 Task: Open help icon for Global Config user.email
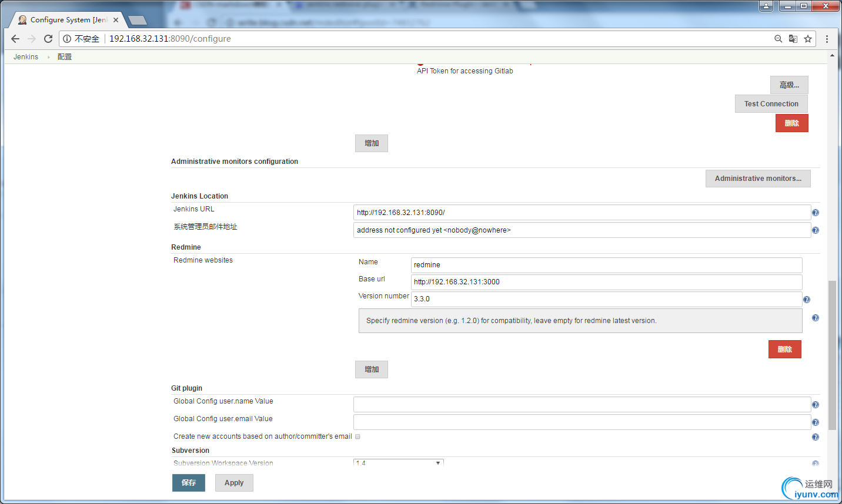[816, 422]
